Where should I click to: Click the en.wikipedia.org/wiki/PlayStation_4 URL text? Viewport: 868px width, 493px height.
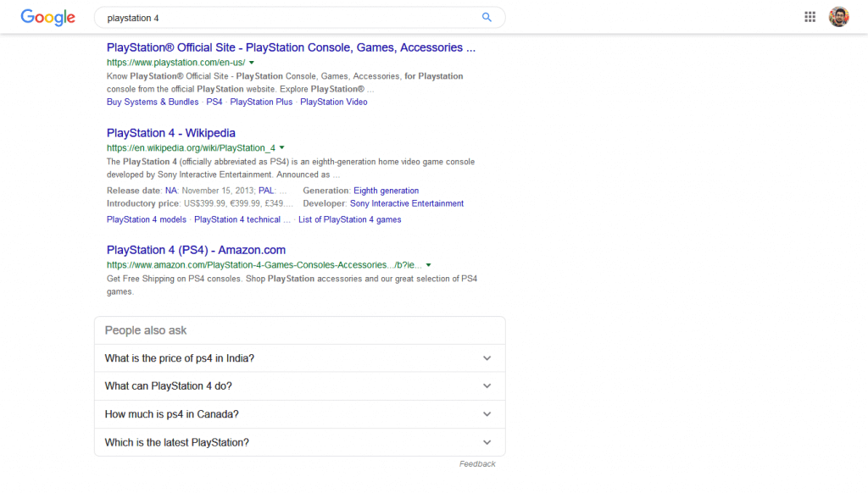[x=191, y=147]
